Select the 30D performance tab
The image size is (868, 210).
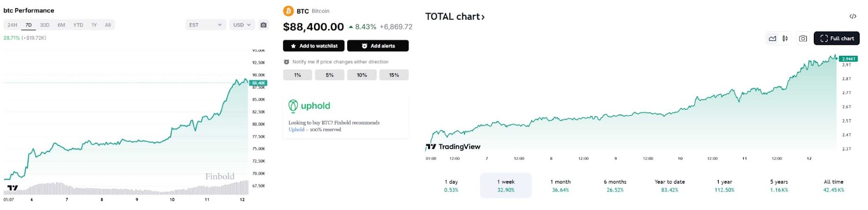click(x=44, y=25)
